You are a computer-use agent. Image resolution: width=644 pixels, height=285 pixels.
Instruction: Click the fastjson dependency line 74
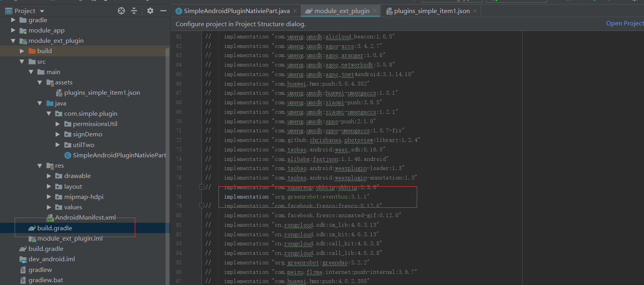(x=306, y=159)
